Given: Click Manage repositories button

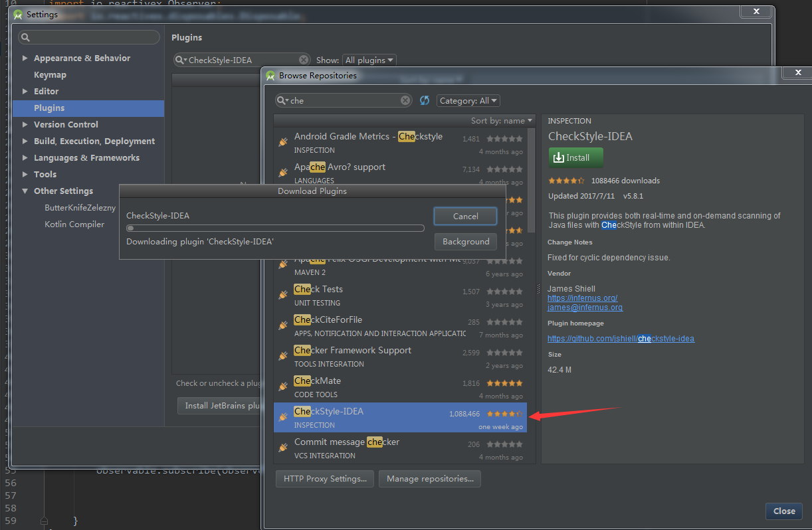Looking at the screenshot, I should click(x=430, y=479).
